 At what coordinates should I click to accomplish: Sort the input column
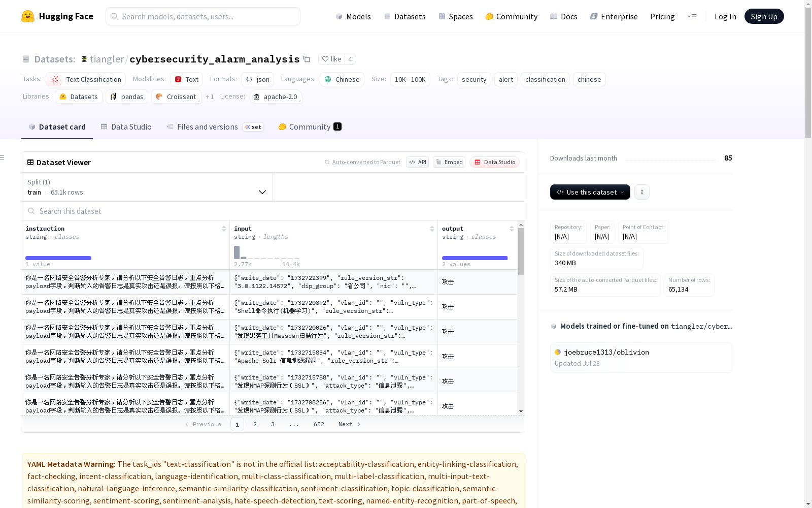click(x=432, y=229)
